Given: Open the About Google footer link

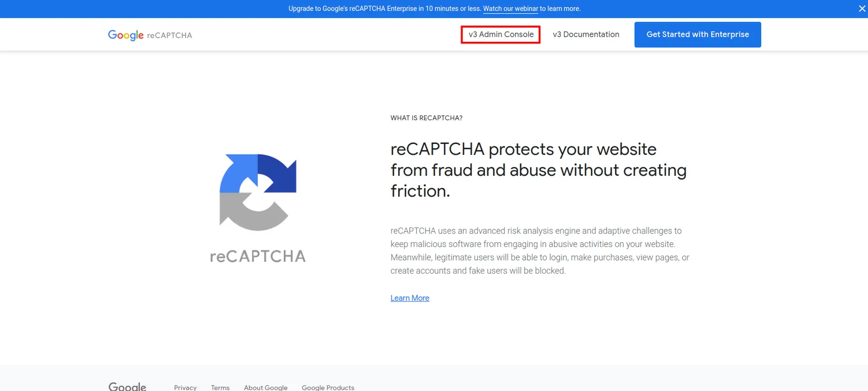Looking at the screenshot, I should tap(266, 387).
